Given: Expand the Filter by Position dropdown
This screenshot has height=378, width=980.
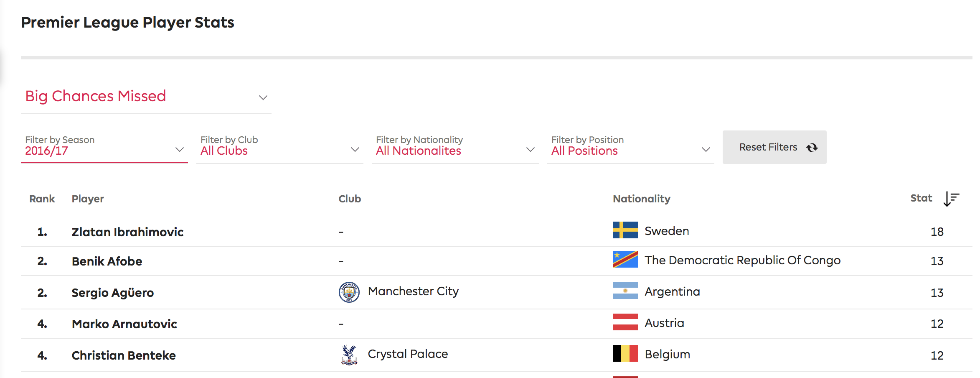Looking at the screenshot, I should pos(631,146).
